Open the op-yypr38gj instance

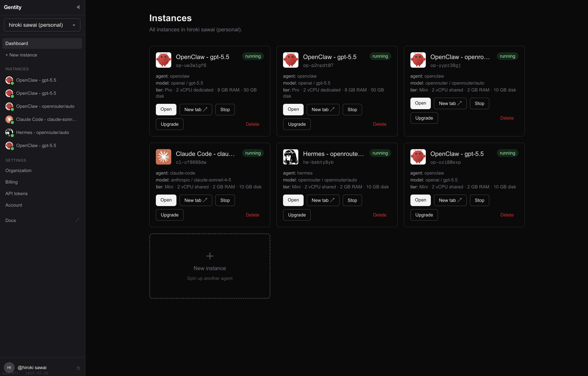pos(420,103)
